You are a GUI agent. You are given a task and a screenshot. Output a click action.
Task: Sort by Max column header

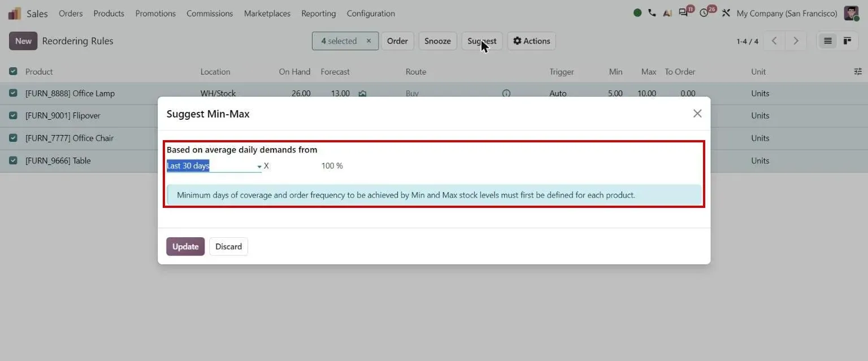[x=649, y=72]
